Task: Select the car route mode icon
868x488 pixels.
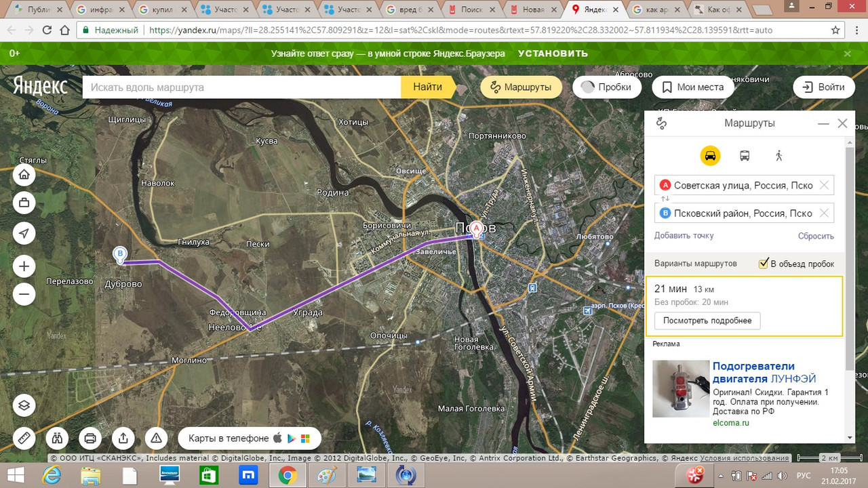Action: 710,156
